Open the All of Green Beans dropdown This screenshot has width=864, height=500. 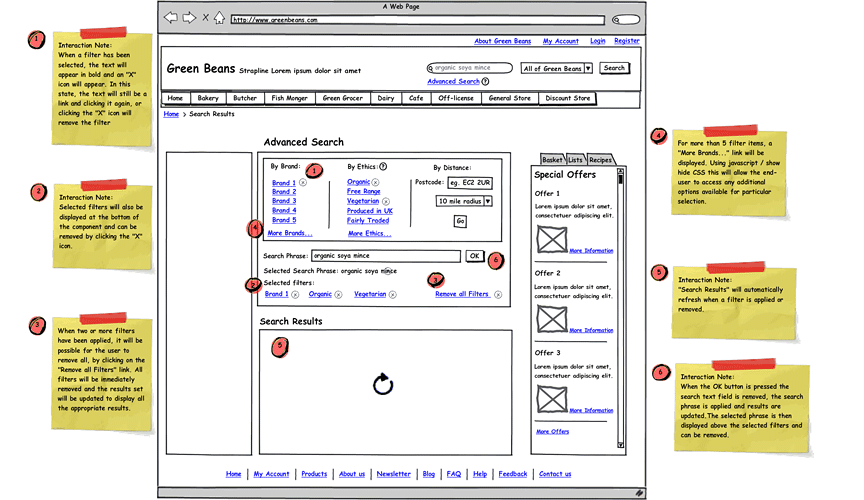[588, 69]
